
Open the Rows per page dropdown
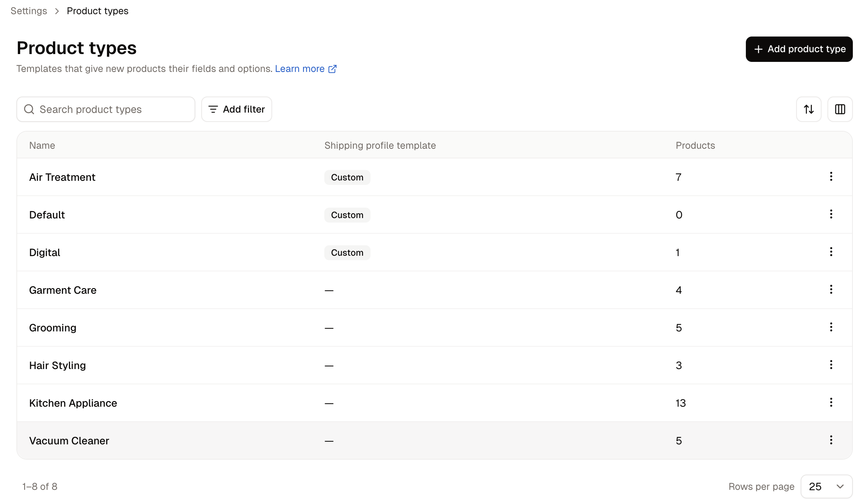point(826,486)
